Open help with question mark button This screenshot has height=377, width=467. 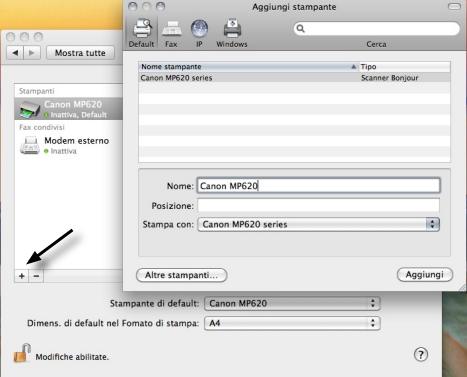point(421,354)
